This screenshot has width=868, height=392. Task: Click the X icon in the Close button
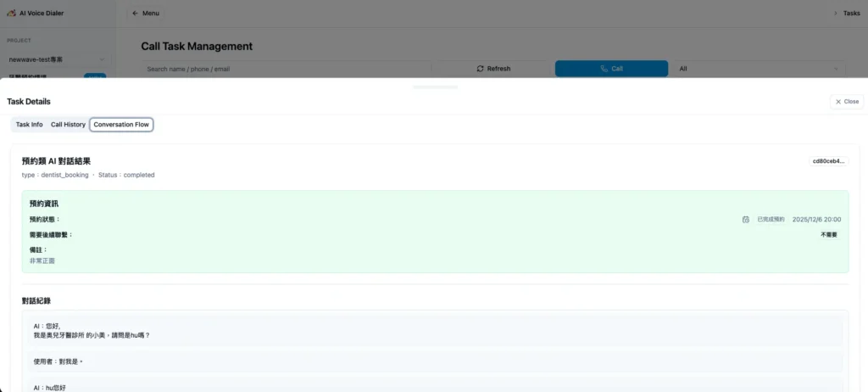[838, 102]
